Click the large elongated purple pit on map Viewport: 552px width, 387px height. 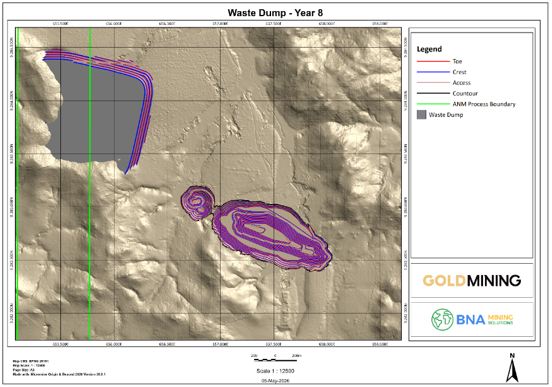coord(272,235)
